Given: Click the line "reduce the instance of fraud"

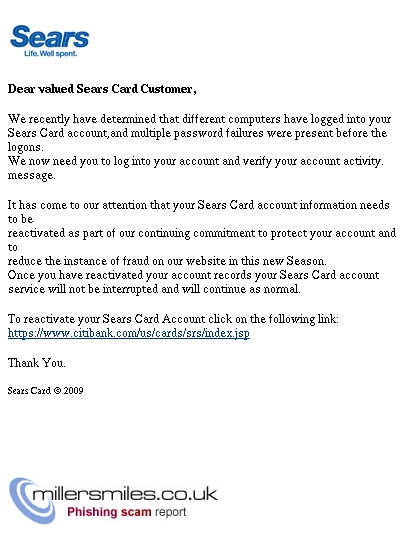Looking at the screenshot, I should pyautogui.click(x=167, y=261).
